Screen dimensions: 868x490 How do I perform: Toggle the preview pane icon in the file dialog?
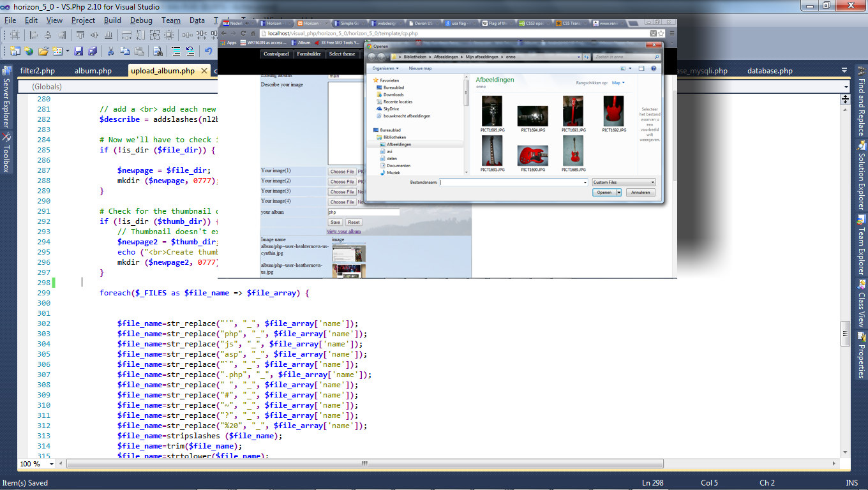click(641, 68)
